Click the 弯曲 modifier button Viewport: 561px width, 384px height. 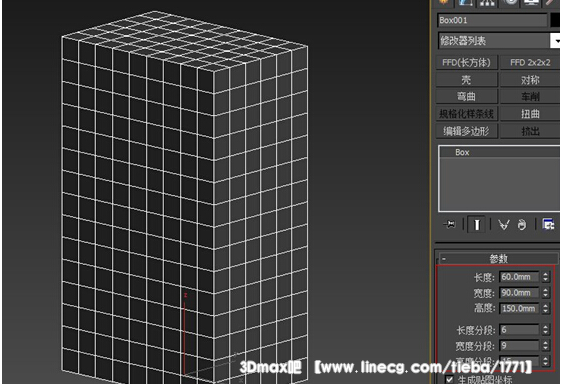pyautogui.click(x=467, y=97)
